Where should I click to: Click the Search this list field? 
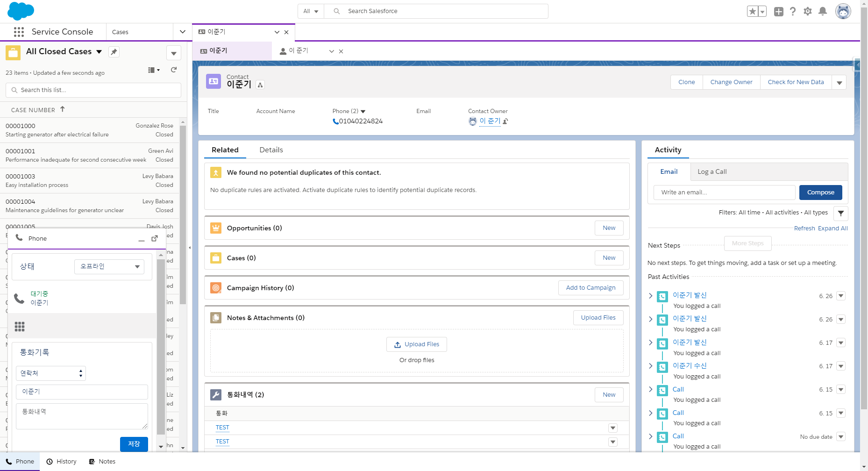(93, 90)
